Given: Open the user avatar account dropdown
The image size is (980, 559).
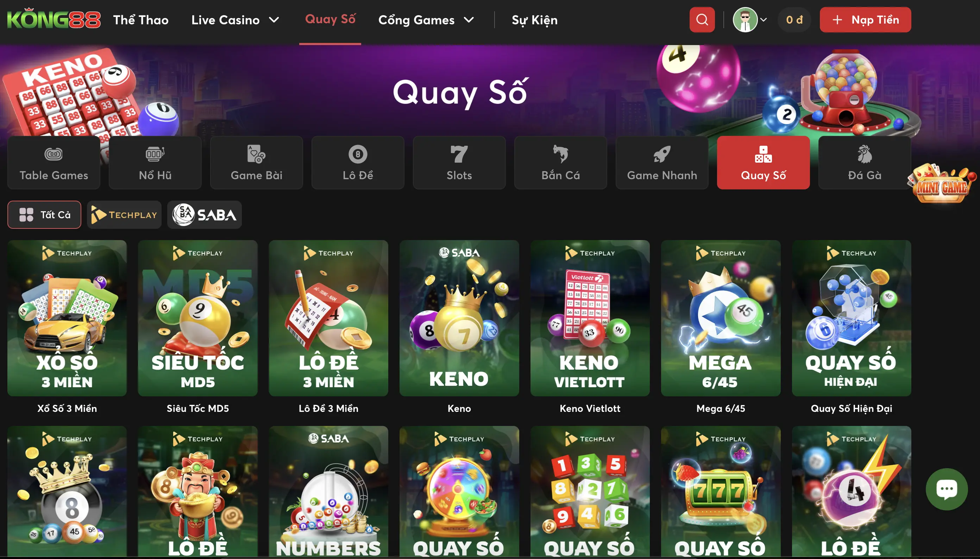Looking at the screenshot, I should [750, 20].
